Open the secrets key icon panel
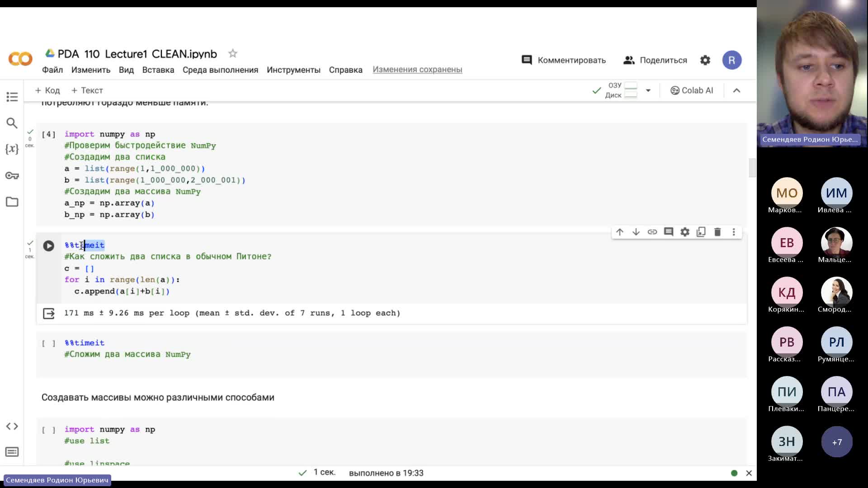Viewport: 868px width, 488px height. click(12, 175)
